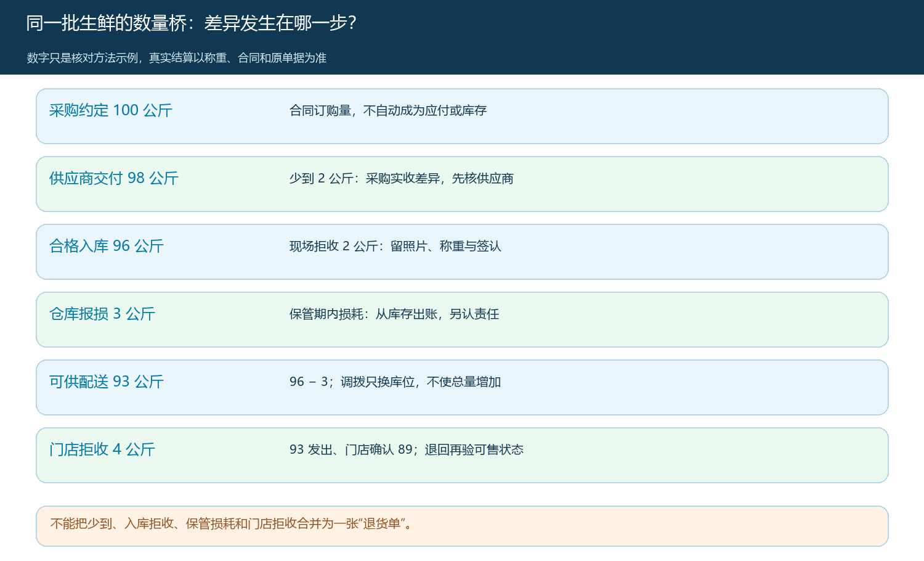Select the note 现场拒收 2 公斤：留照片、称重与签认
The height and width of the screenshot is (561, 924).
(x=395, y=246)
